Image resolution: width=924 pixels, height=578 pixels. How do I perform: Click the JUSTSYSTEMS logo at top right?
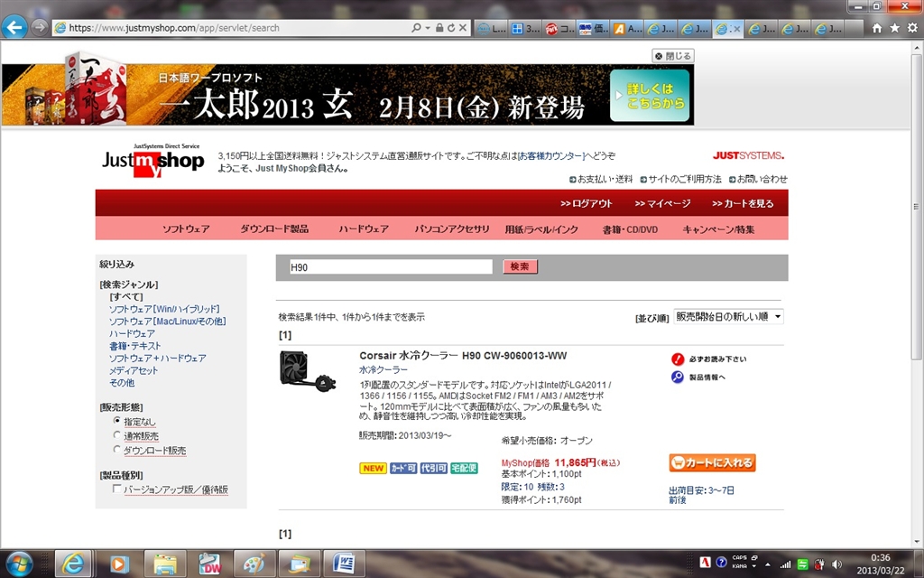(x=748, y=155)
